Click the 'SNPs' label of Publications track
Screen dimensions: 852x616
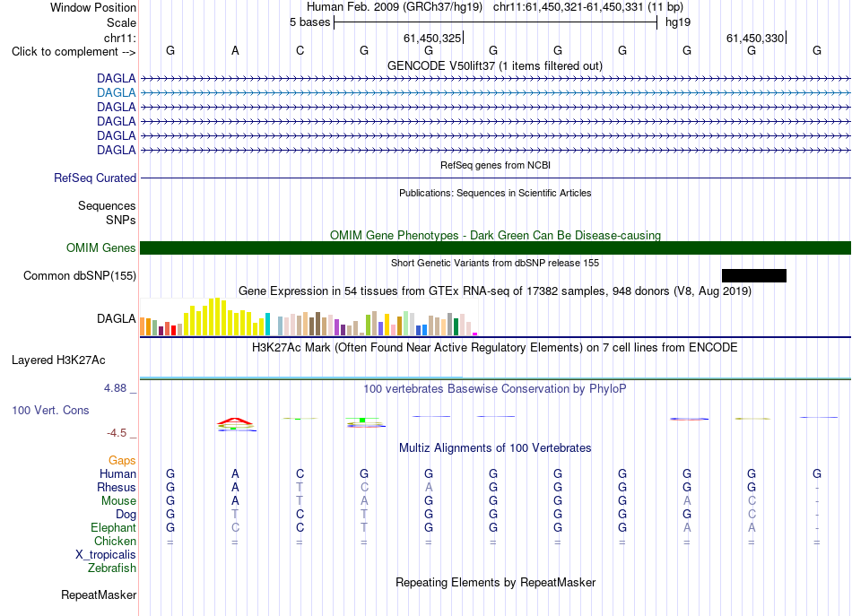coord(121,220)
